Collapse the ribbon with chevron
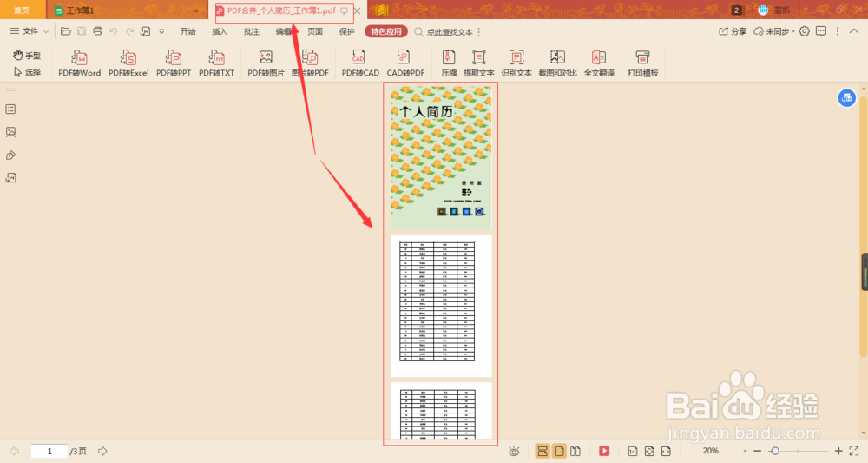This screenshot has width=868, height=463. point(854,31)
